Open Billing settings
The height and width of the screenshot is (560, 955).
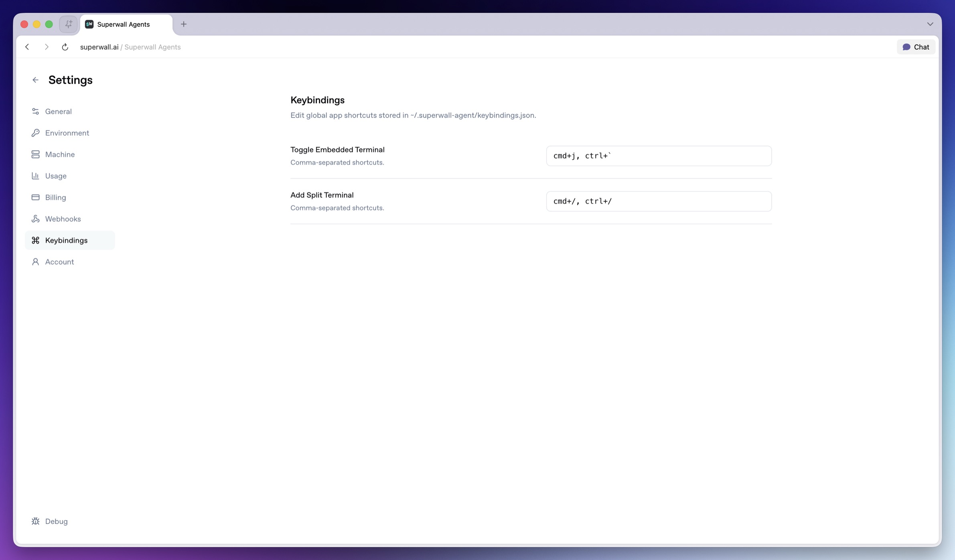tap(70, 197)
